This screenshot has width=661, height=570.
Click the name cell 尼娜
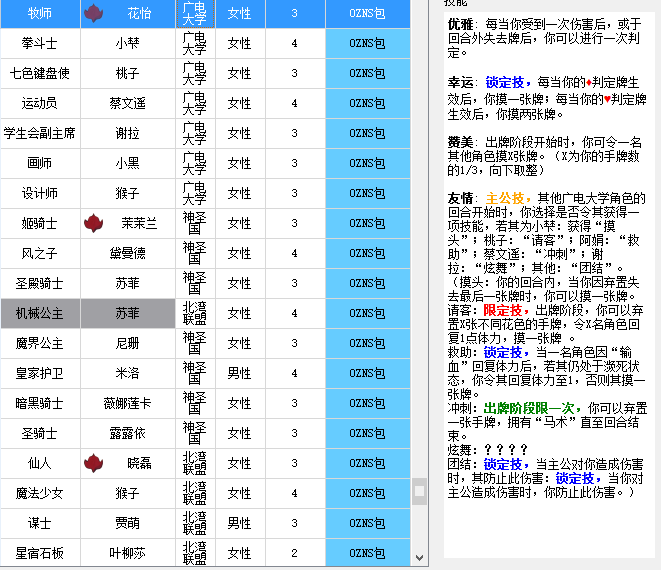128,343
